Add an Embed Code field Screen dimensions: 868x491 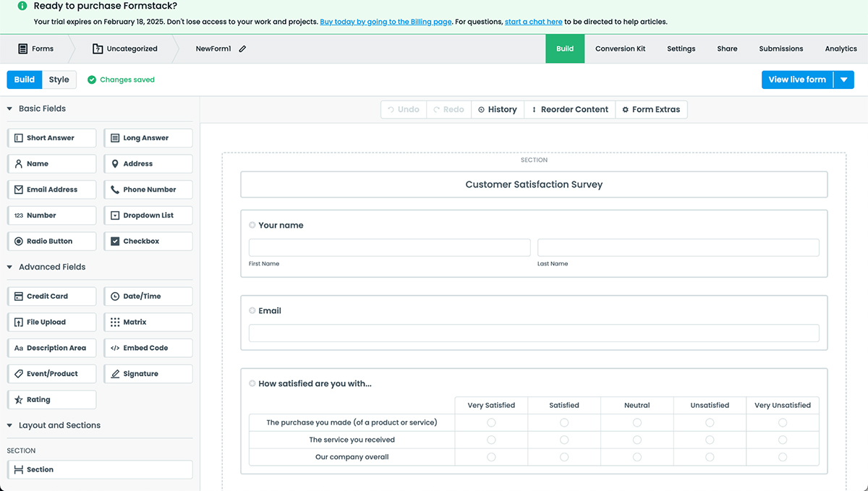[148, 348]
